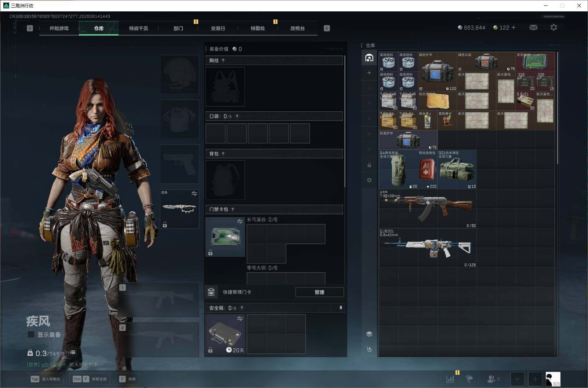Expand the weight details list icon

click(73, 352)
